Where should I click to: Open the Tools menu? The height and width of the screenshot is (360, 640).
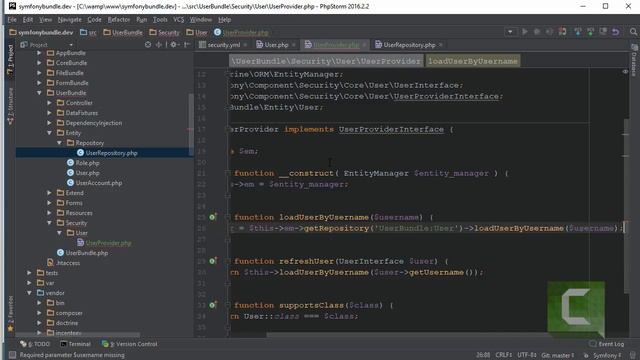(160, 20)
